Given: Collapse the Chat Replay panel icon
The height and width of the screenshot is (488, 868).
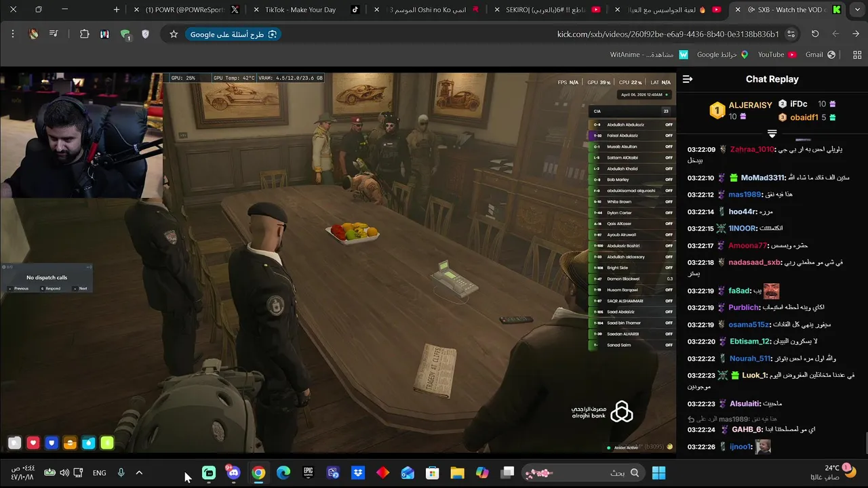Looking at the screenshot, I should [688, 79].
